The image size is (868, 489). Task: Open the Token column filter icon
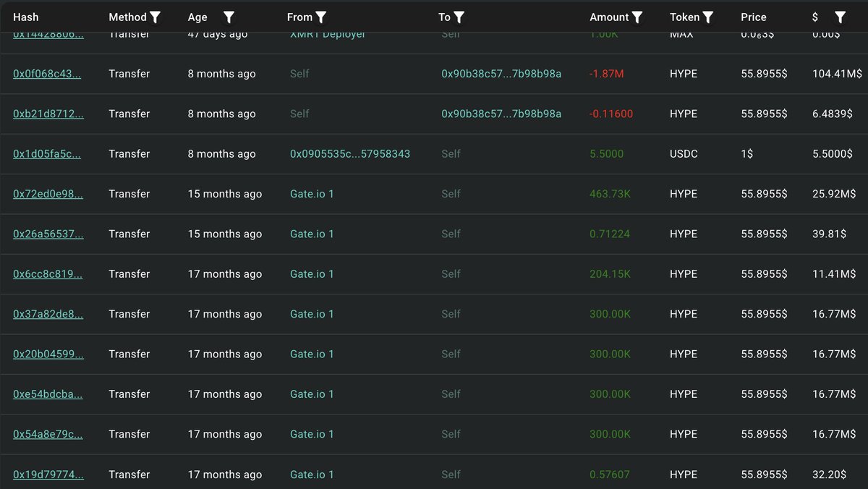[708, 17]
